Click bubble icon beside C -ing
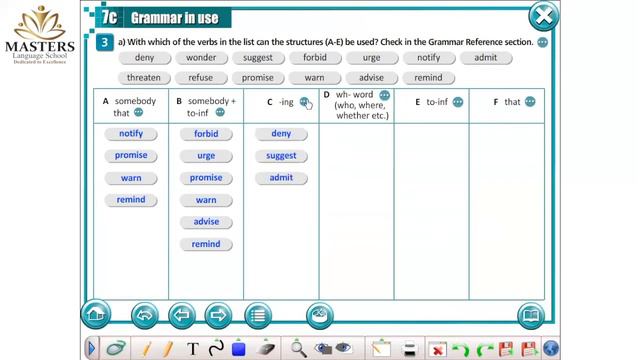640x360 pixels. [304, 102]
